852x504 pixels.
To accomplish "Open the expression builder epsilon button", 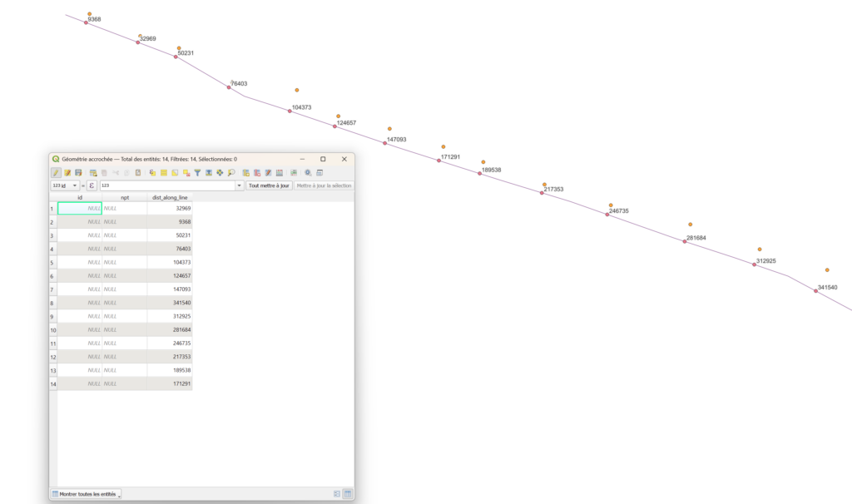I will pyautogui.click(x=92, y=185).
